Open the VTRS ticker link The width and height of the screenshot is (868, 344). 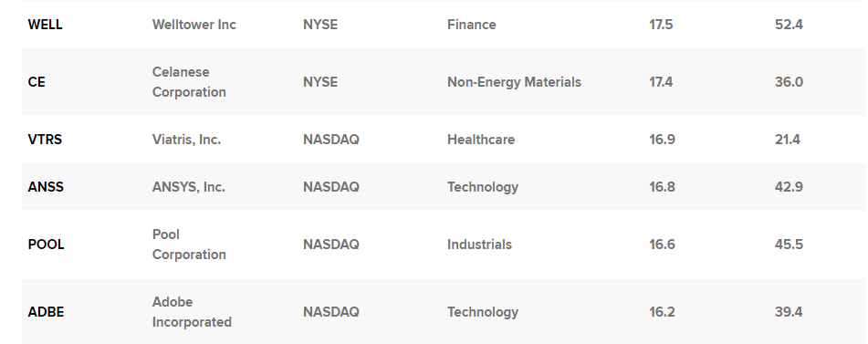click(x=45, y=140)
